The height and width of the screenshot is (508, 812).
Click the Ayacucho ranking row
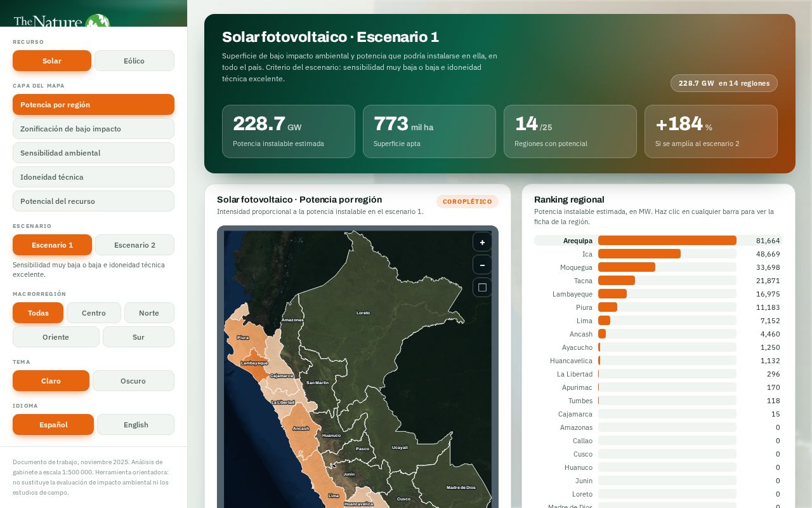[x=658, y=347]
